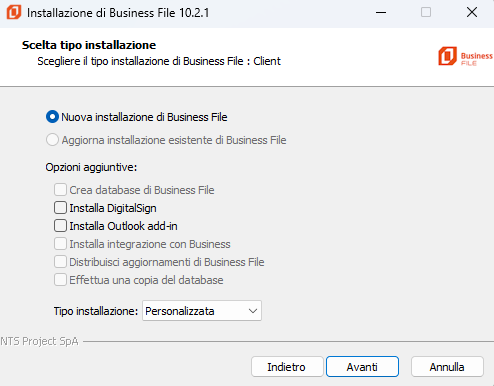This screenshot has height=386, width=494.
Task: Cancel setup with the Annulla button
Action: [447, 367]
